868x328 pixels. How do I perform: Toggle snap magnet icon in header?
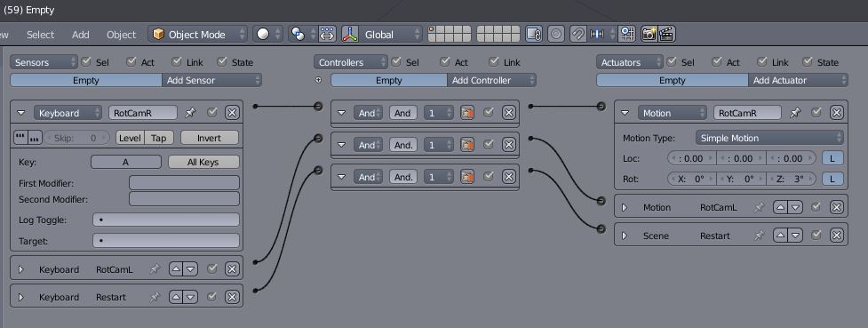577,35
